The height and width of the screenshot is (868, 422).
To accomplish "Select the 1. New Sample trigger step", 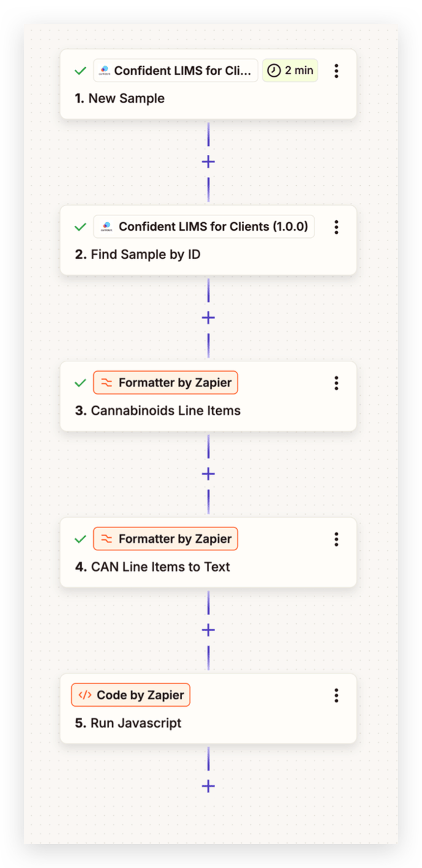I will [x=208, y=85].
